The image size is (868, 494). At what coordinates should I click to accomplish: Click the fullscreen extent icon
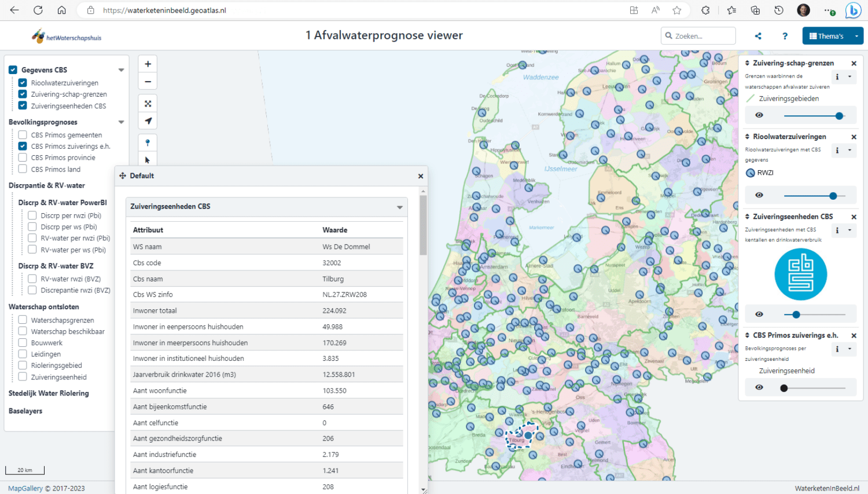click(148, 103)
